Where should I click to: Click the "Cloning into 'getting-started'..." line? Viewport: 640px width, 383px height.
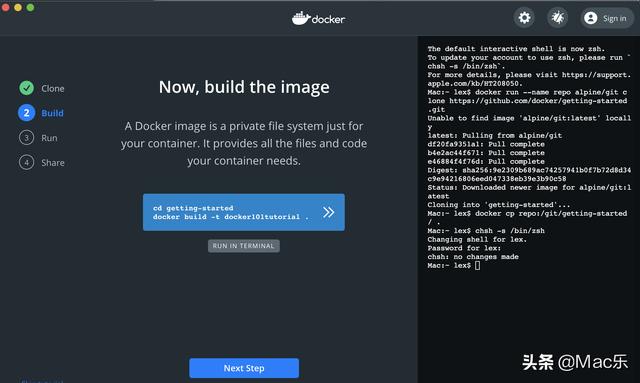tap(499, 205)
